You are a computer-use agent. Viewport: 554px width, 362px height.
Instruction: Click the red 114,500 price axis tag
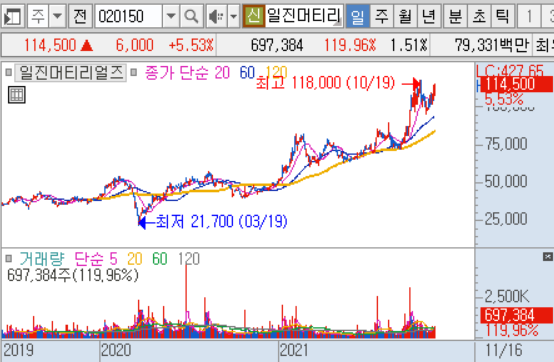click(x=516, y=84)
